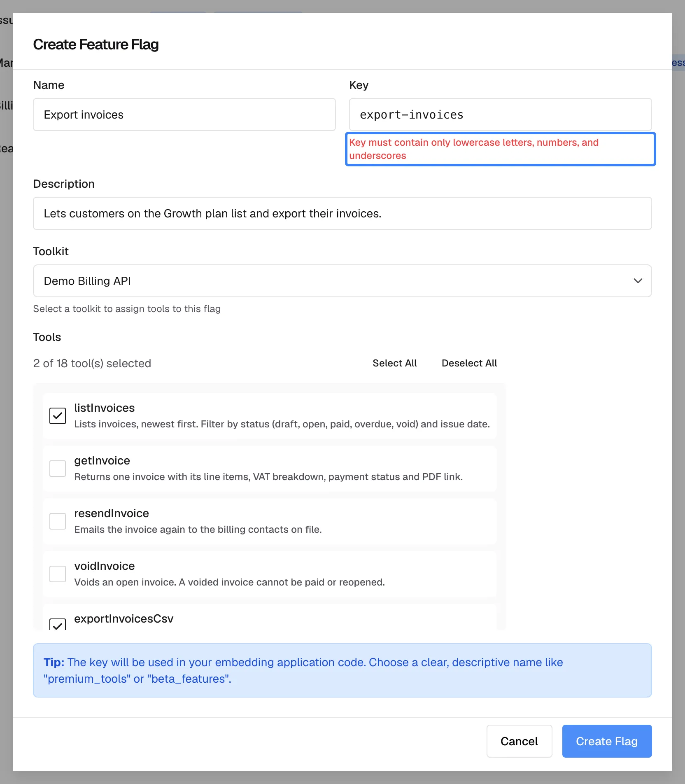Open the Toolkit dropdown chevron
The image size is (685, 784).
(x=638, y=281)
